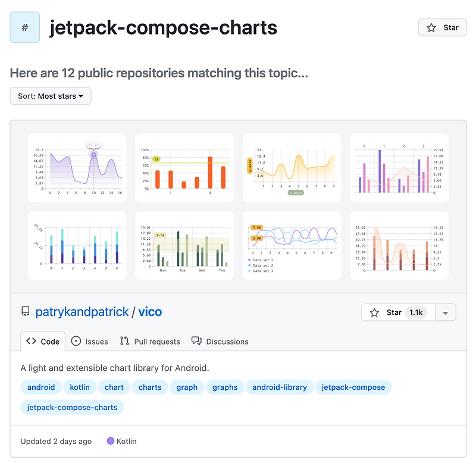476x466 pixels.
Task: Click the orange bar chart thumbnail
Action: [184, 168]
